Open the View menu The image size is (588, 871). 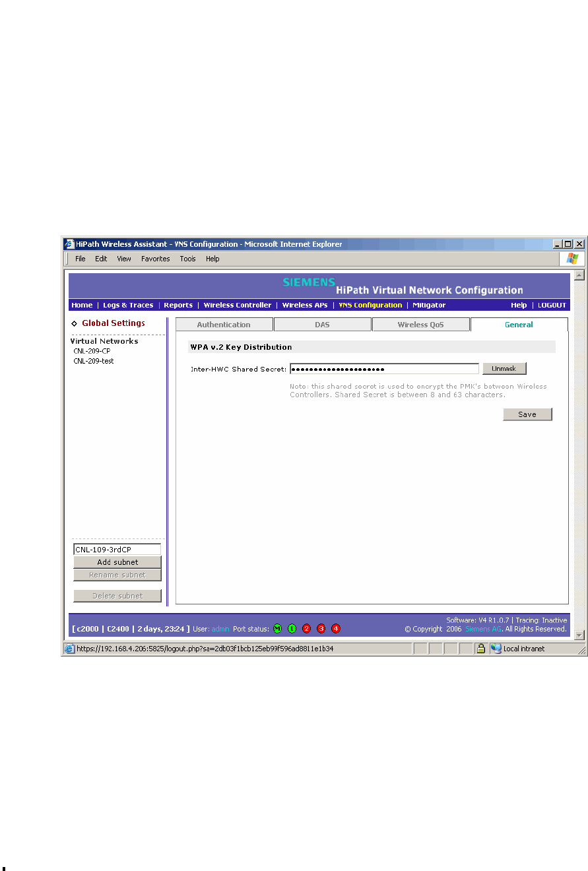[x=124, y=259]
